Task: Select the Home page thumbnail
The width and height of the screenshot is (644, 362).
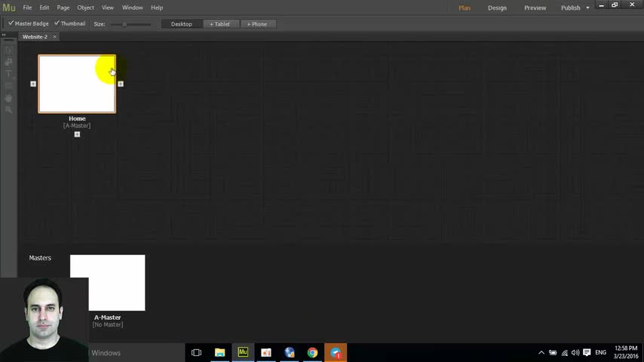Action: click(x=77, y=84)
